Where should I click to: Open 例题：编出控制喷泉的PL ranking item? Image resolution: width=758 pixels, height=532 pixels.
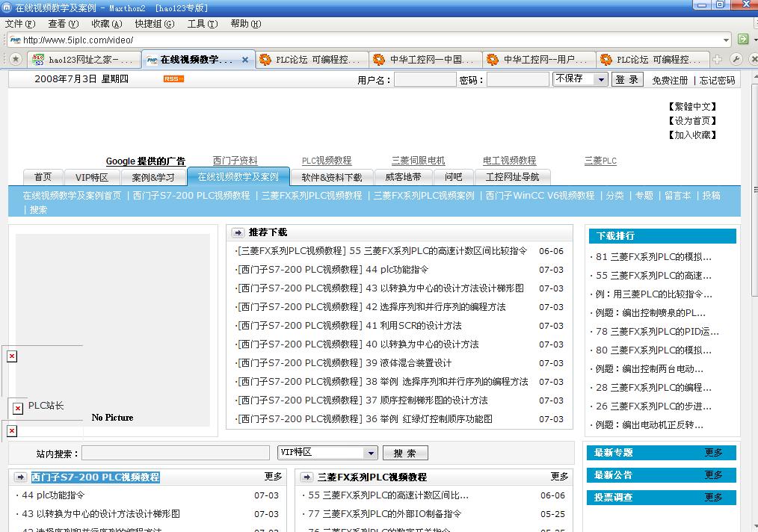tap(650, 312)
